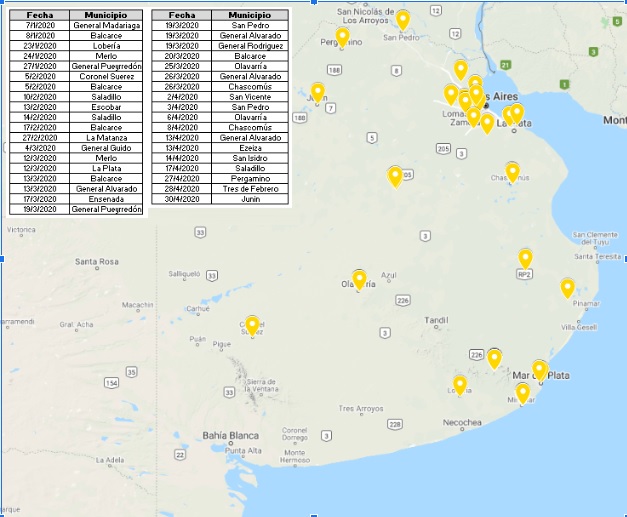Image resolution: width=627 pixels, height=517 pixels.
Task: Select the Saladillo pin on route 205
Action: coord(395,176)
